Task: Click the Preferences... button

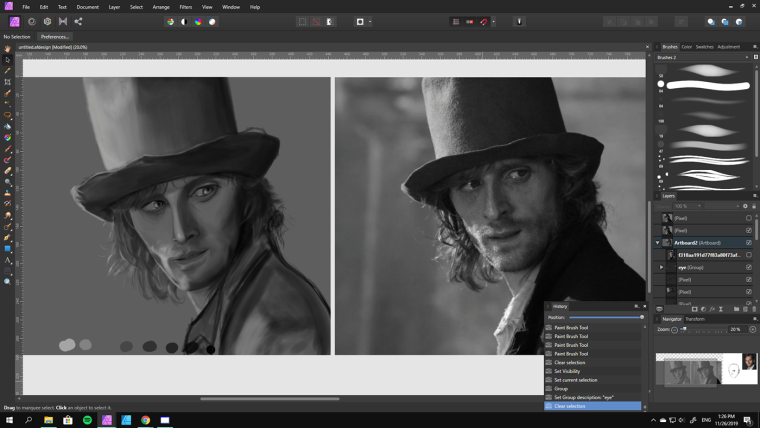Action: point(55,36)
